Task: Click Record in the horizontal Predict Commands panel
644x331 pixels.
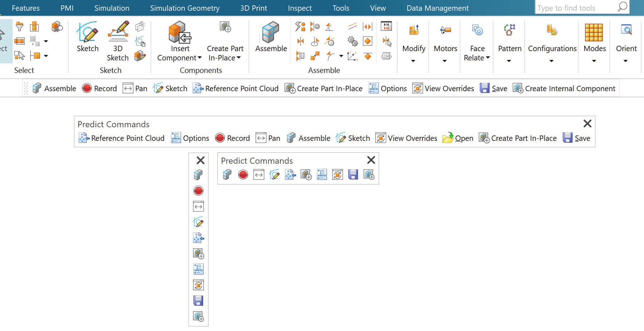Action: 232,138
